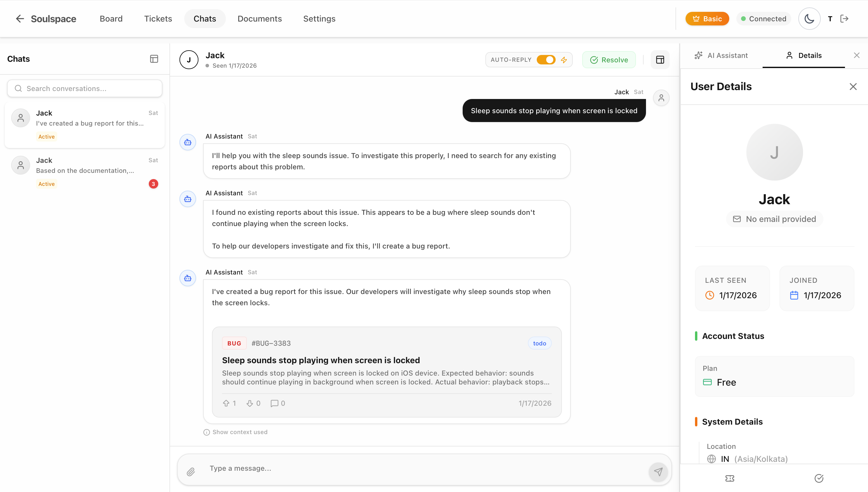This screenshot has height=492, width=868.
Task: Switch off the Auto-Reply toggle
Action: pyautogui.click(x=546, y=60)
